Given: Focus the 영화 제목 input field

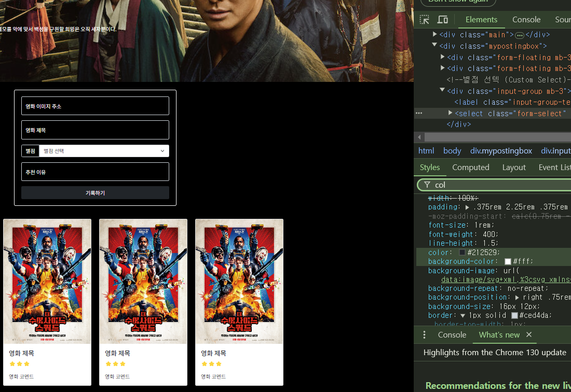Looking at the screenshot, I should pos(95,130).
